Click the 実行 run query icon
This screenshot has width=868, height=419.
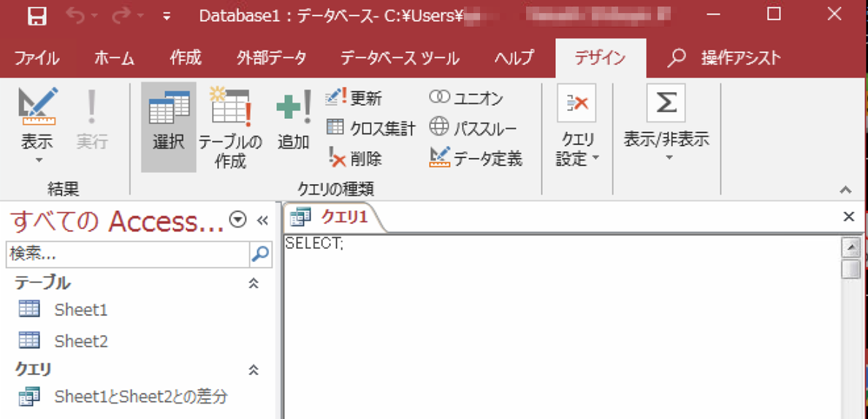point(92,119)
